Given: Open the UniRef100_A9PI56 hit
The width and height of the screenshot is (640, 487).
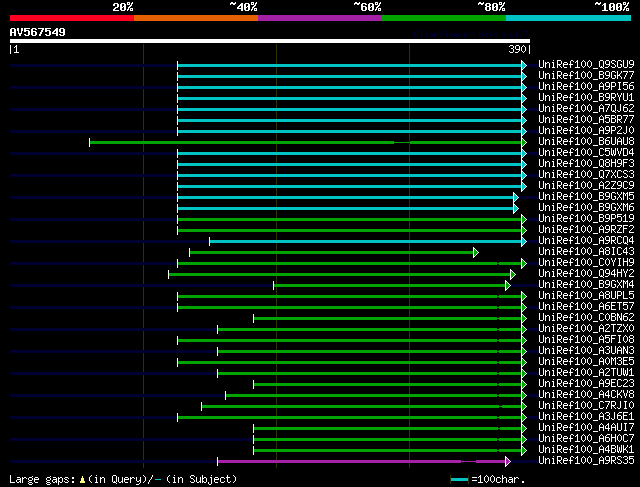Looking at the screenshot, I should tap(586, 87).
